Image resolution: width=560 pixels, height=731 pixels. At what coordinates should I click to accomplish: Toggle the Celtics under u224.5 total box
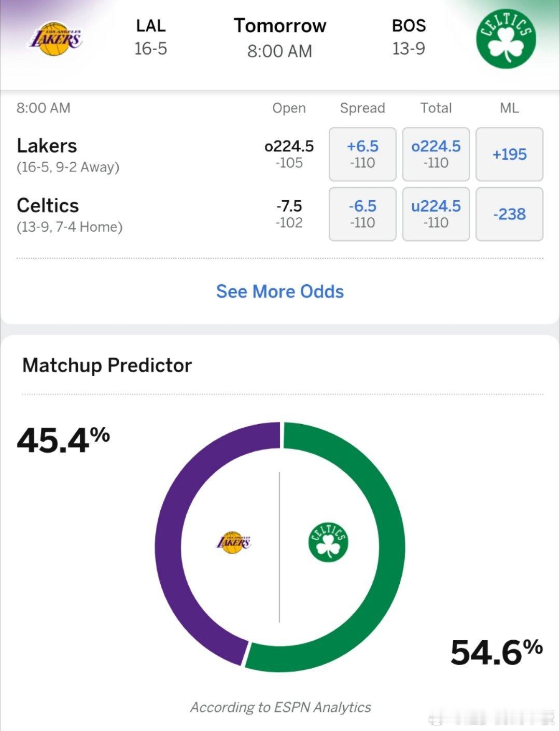point(436,214)
